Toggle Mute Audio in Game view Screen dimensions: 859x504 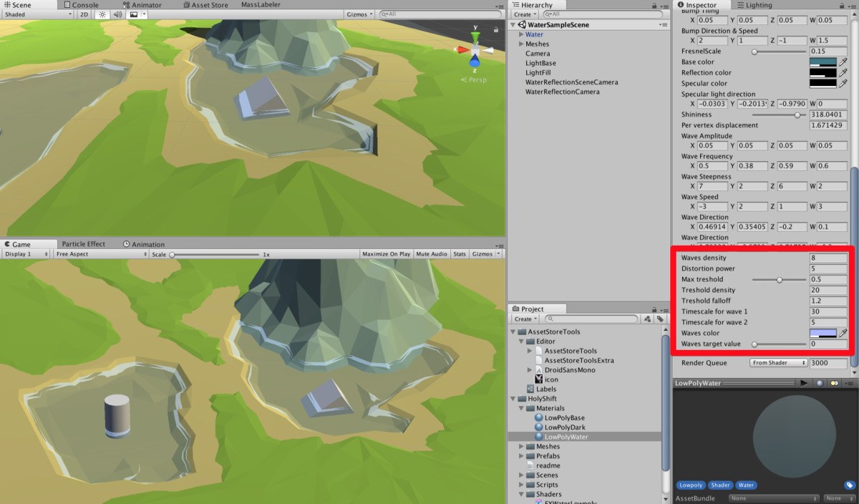point(432,254)
